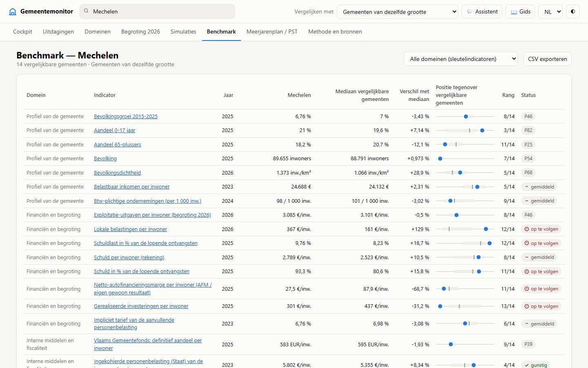
Task: Open Belastbaar inkomen per inwoner link
Action: pos(131,187)
